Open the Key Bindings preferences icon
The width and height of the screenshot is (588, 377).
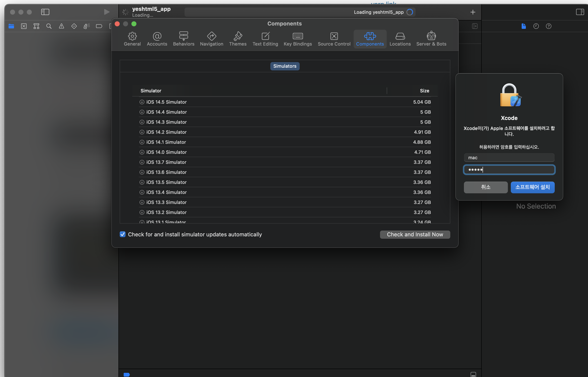click(x=298, y=39)
